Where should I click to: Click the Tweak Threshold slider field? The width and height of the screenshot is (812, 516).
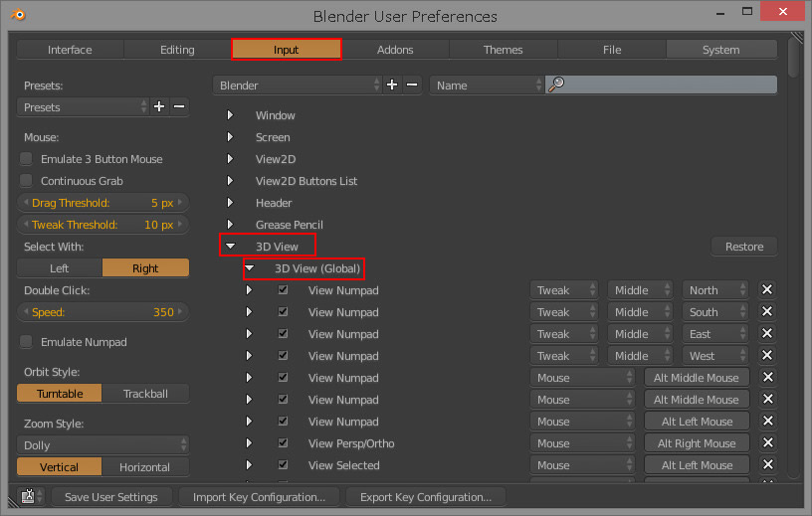(103, 224)
